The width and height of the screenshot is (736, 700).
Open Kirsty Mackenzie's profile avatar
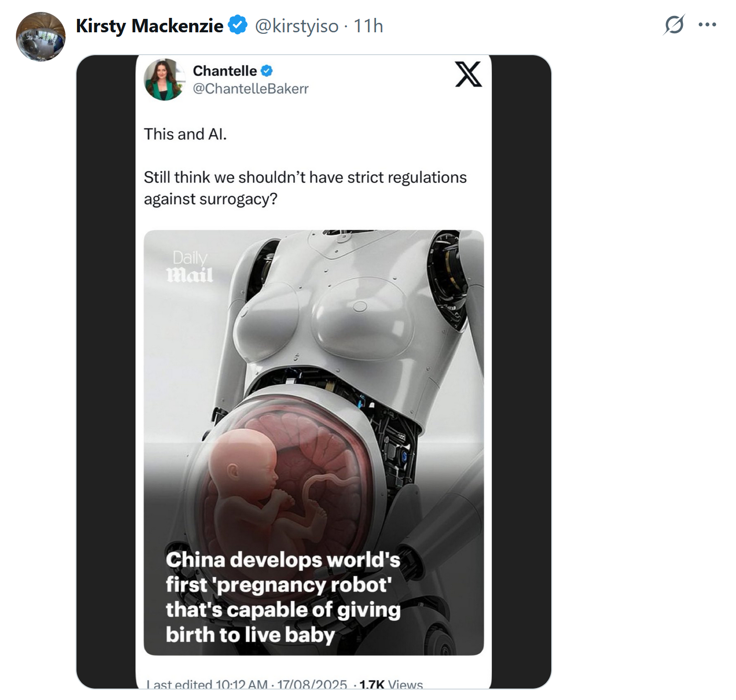(x=41, y=37)
